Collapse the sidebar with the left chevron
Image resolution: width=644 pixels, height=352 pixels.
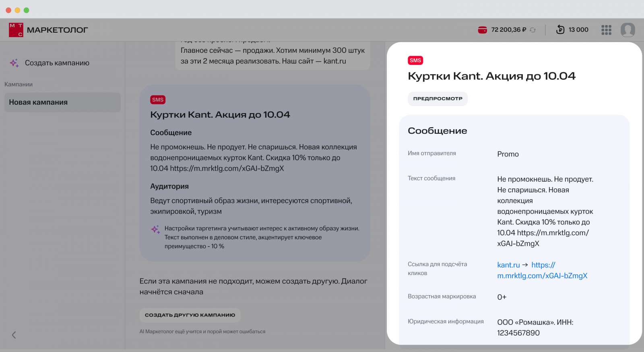click(x=14, y=335)
